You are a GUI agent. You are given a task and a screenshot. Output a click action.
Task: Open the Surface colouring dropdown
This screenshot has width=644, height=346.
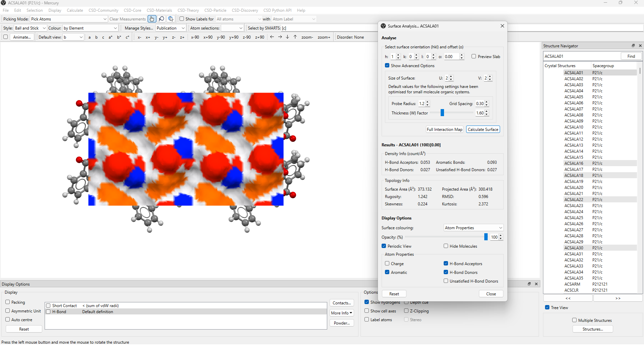tap(473, 228)
